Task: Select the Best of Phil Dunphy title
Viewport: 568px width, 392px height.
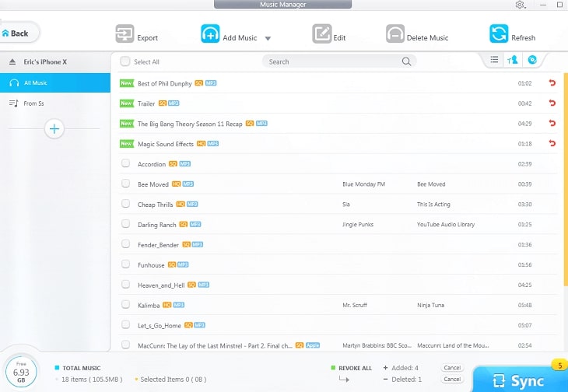Action: (164, 84)
